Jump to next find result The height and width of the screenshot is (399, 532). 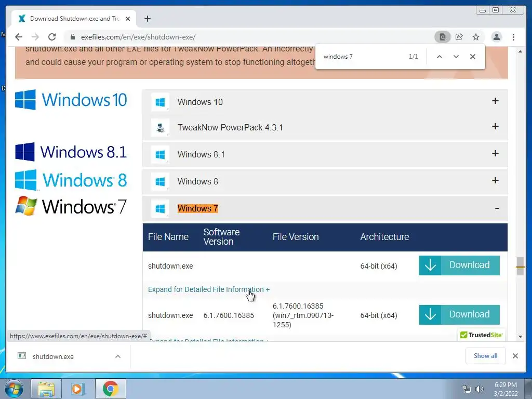click(x=456, y=57)
